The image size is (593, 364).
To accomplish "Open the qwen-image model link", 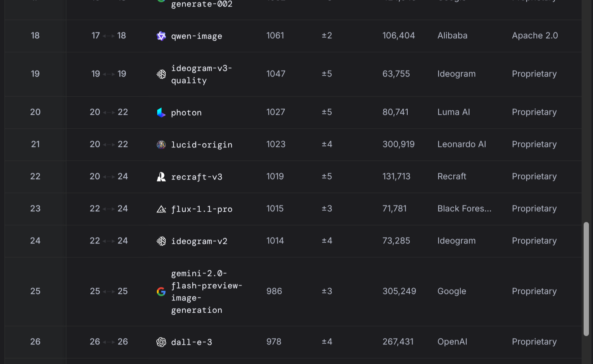I will coord(197,36).
